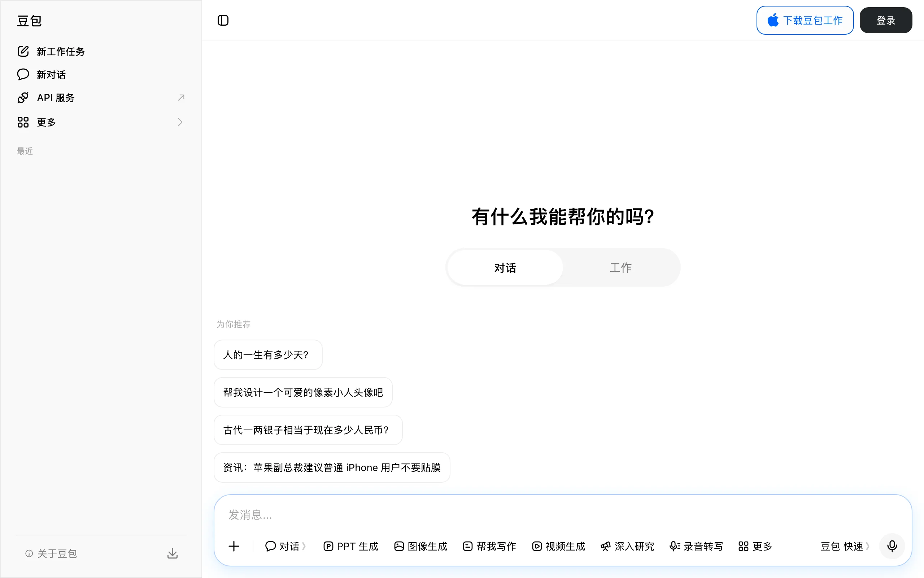This screenshot has height=578, width=924.
Task: Select 视频生成 tool
Action: pos(558,546)
